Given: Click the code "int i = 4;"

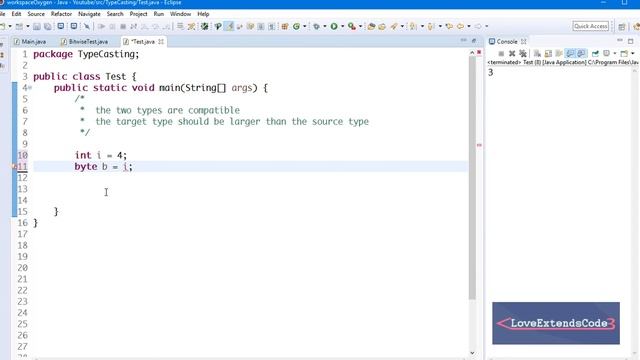Looking at the screenshot, I should pos(101,155).
